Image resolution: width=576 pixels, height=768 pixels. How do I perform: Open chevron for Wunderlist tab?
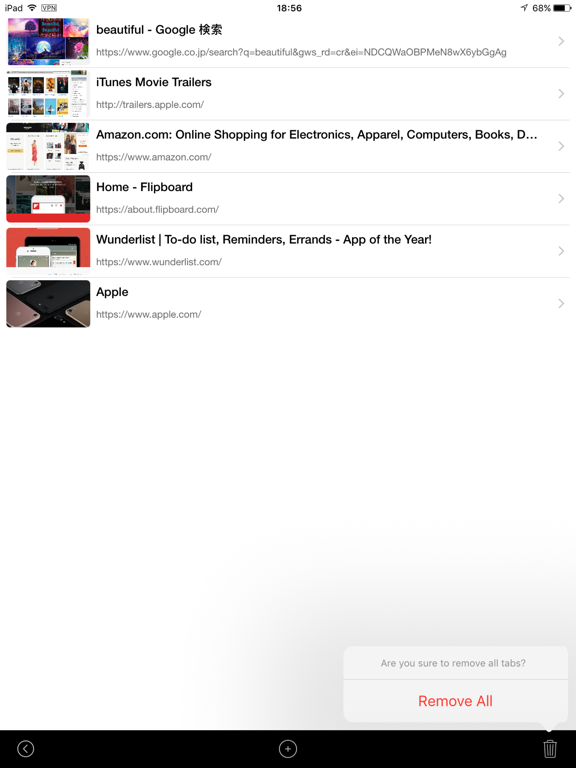point(561,251)
